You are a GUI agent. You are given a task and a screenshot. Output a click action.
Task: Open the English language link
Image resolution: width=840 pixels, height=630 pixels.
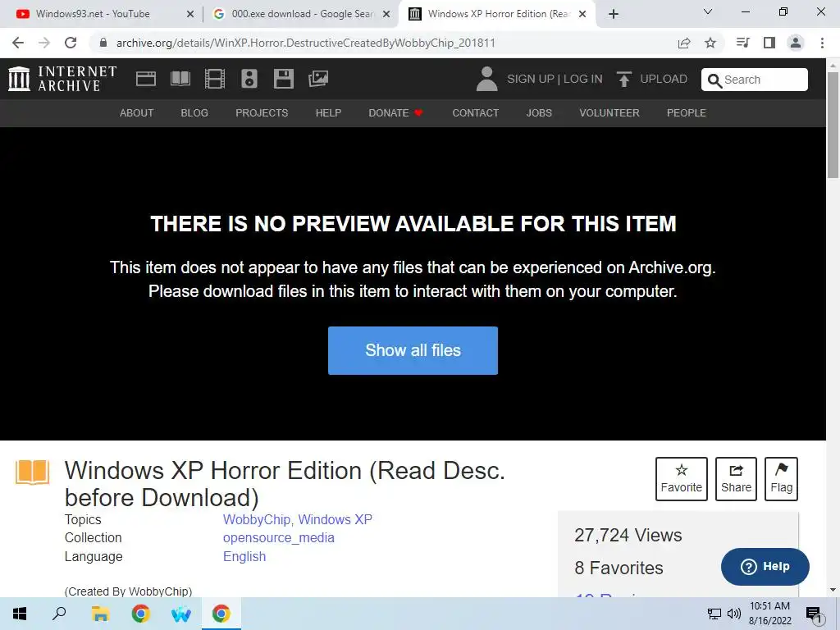[x=244, y=557]
